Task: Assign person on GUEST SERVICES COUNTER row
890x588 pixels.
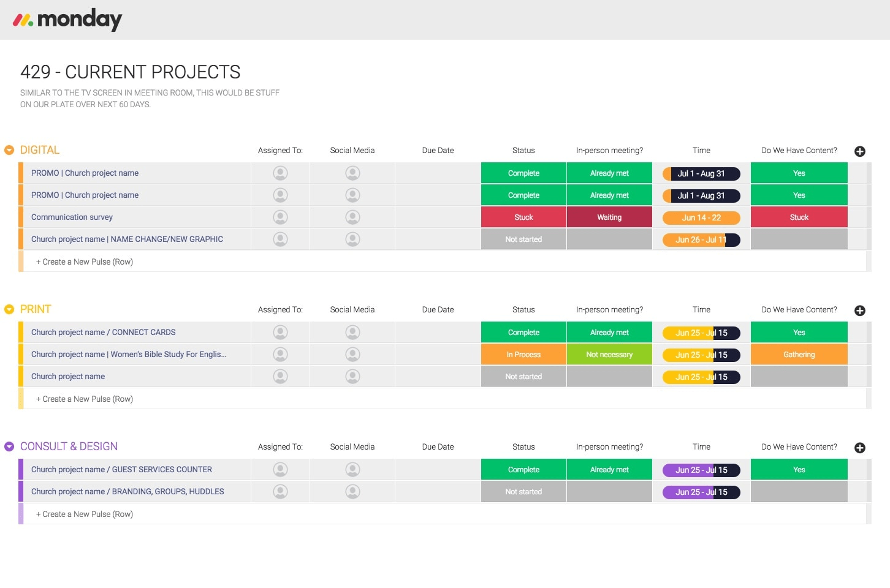Action: [x=280, y=469]
